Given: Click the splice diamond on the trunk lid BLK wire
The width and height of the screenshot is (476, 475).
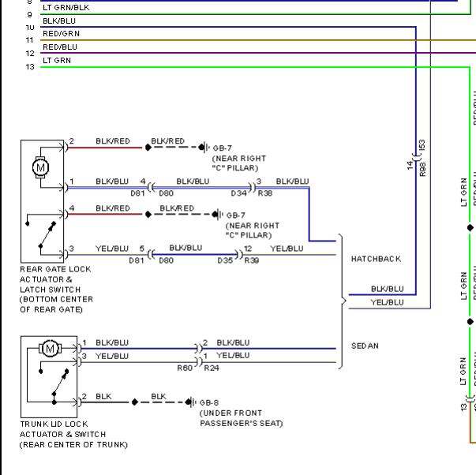Looking at the screenshot, I should tap(135, 402).
